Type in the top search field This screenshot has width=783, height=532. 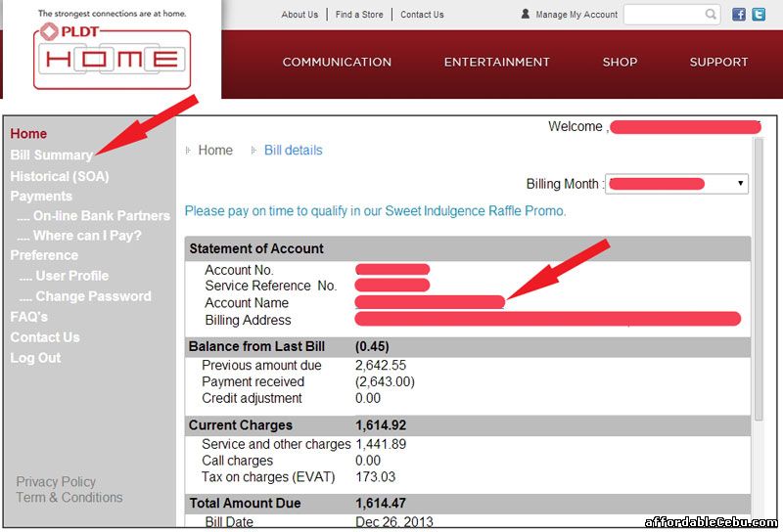click(x=664, y=15)
